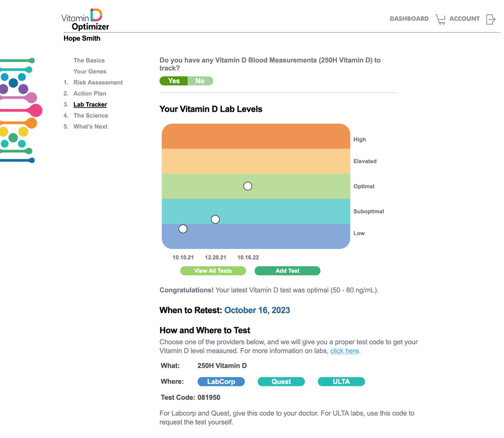Click the shopping cart icon
This screenshot has width=504, height=438.
click(440, 20)
